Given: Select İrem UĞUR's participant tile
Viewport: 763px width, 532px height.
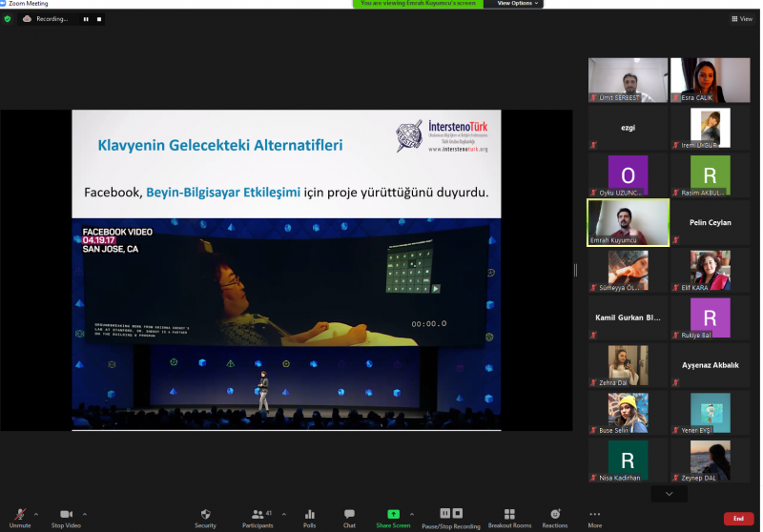Looking at the screenshot, I should [710, 128].
